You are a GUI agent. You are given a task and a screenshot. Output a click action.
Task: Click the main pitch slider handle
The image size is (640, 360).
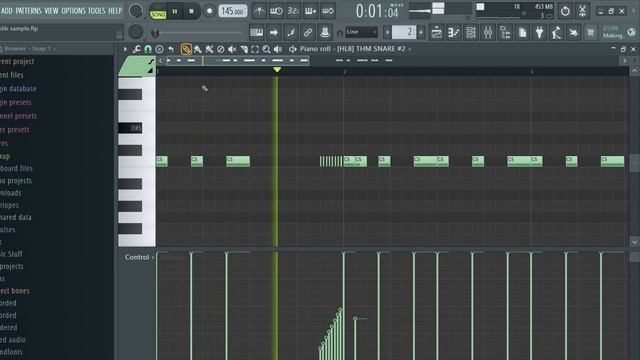click(155, 33)
